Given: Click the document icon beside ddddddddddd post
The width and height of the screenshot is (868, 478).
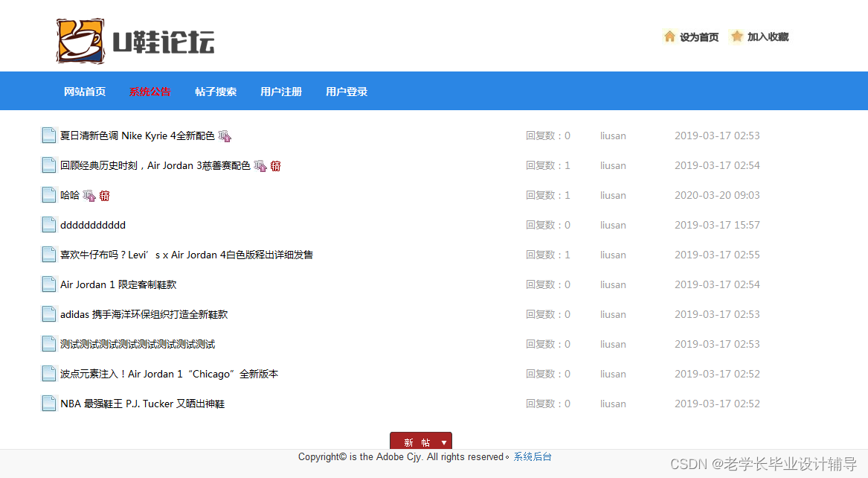Looking at the screenshot, I should point(48,224).
